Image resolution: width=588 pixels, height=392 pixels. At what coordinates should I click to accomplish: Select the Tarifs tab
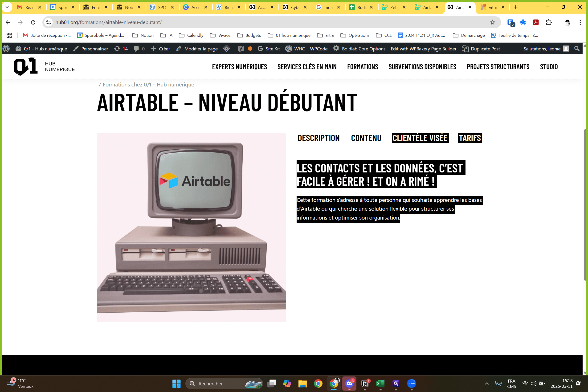[x=470, y=138]
